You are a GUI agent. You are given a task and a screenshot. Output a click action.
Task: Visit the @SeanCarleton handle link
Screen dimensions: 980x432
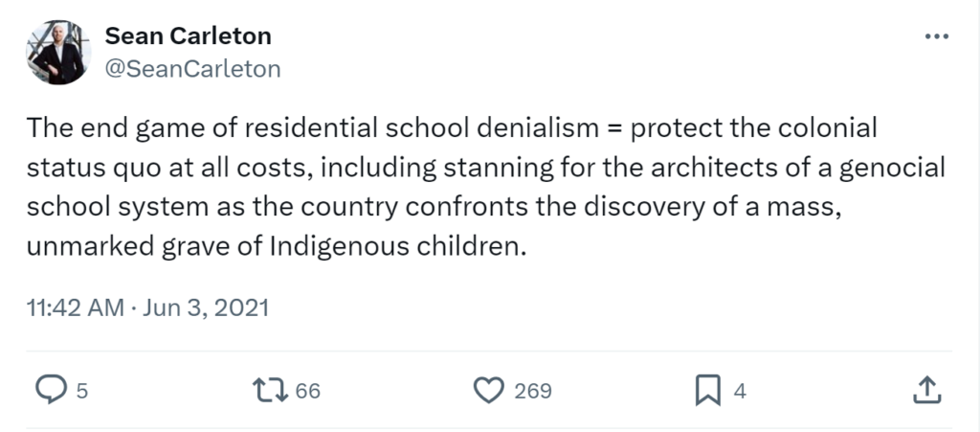pyautogui.click(x=191, y=68)
